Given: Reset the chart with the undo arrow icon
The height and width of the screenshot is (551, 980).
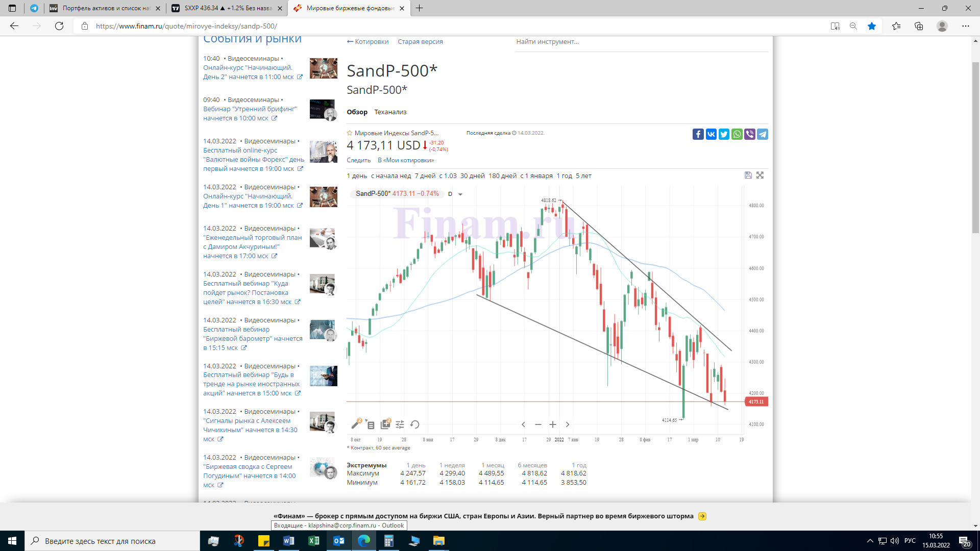Looking at the screenshot, I should (x=415, y=424).
